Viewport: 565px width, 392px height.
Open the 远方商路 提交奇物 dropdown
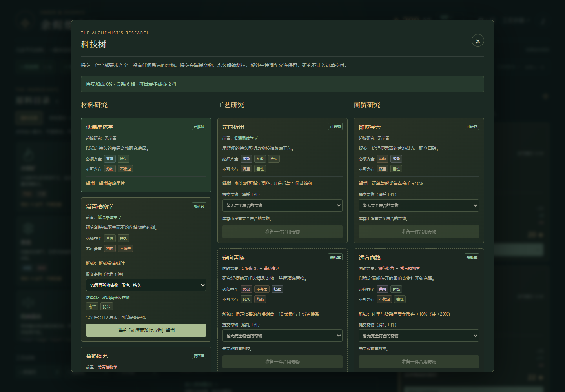click(x=419, y=336)
